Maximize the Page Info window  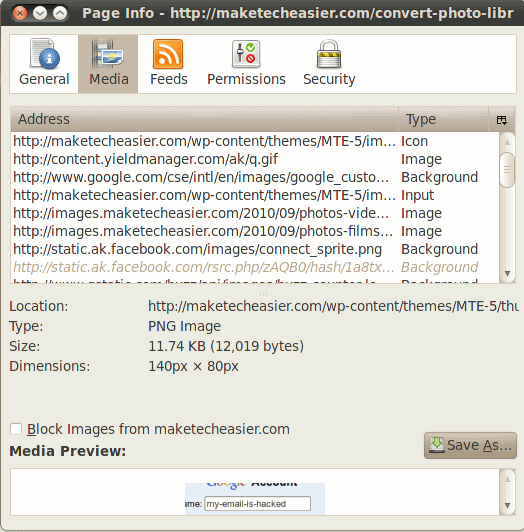(x=60, y=14)
